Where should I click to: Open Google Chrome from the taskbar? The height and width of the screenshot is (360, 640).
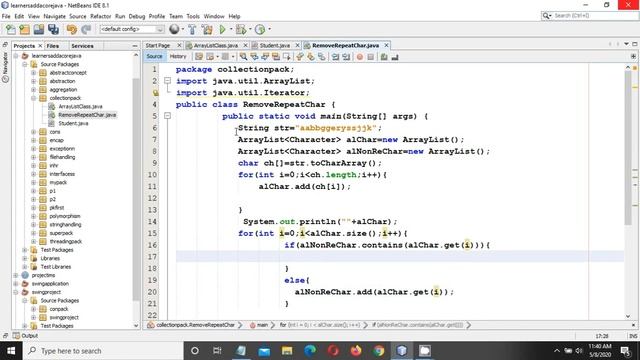tap(379, 351)
